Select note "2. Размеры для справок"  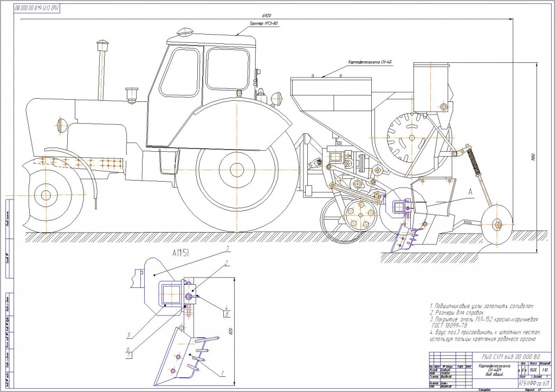[x=456, y=313]
